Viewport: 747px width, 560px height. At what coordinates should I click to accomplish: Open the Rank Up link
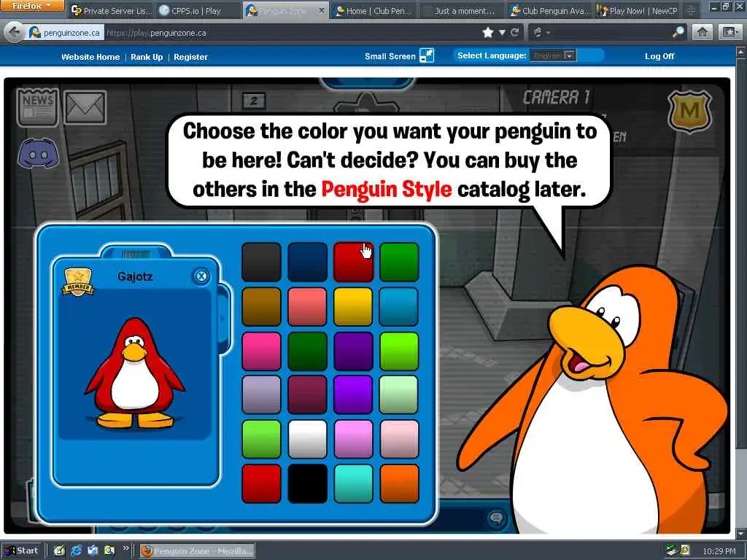point(147,57)
